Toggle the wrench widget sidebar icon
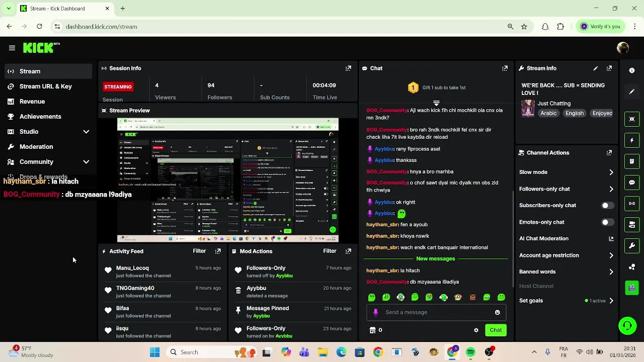Screen dimensions: 644x362 click(x=632, y=246)
